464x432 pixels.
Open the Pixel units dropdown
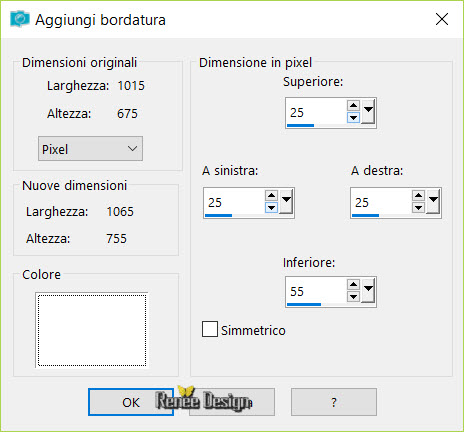click(90, 149)
